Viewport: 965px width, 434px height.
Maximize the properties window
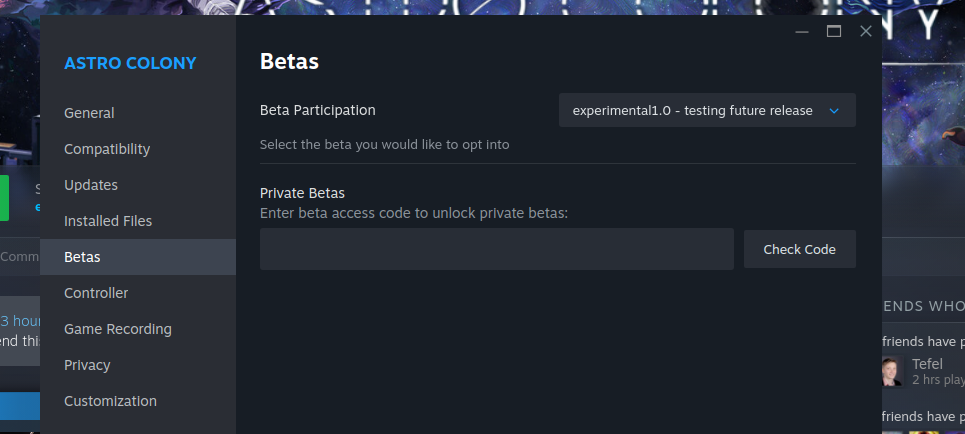tap(834, 31)
